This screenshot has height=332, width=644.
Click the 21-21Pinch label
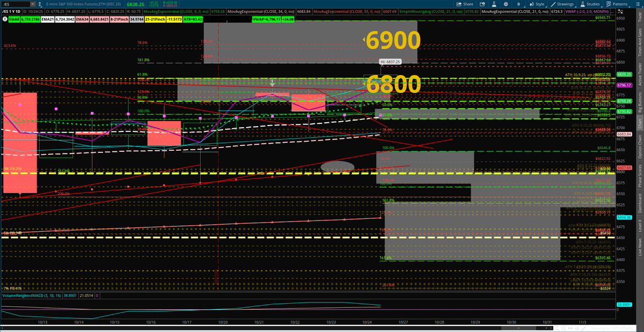[155, 19]
